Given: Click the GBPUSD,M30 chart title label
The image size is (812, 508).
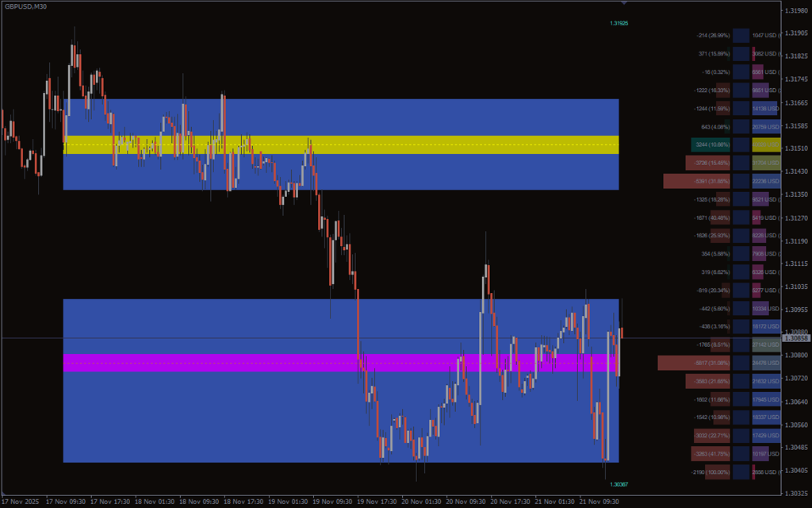Looking at the screenshot, I should tap(25, 6).
